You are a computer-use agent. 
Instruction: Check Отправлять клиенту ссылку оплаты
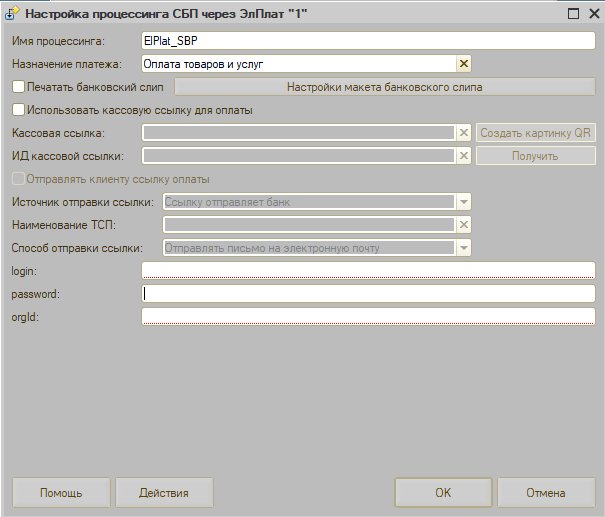pyautogui.click(x=18, y=179)
